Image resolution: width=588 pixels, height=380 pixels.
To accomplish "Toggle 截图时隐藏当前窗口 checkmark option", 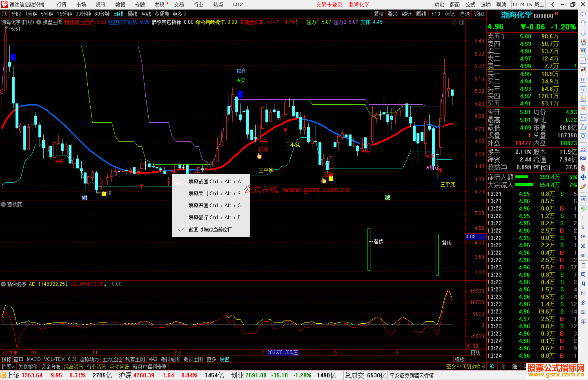I will [x=210, y=230].
